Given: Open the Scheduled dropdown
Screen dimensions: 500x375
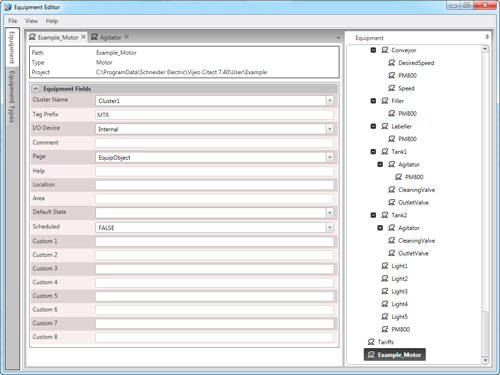Looking at the screenshot, I should [x=329, y=227].
